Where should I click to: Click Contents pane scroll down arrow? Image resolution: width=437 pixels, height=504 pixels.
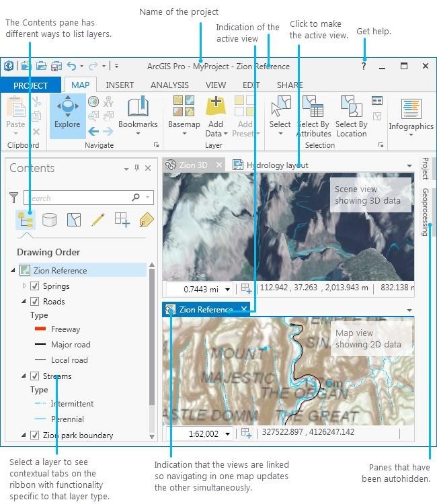pos(152,437)
